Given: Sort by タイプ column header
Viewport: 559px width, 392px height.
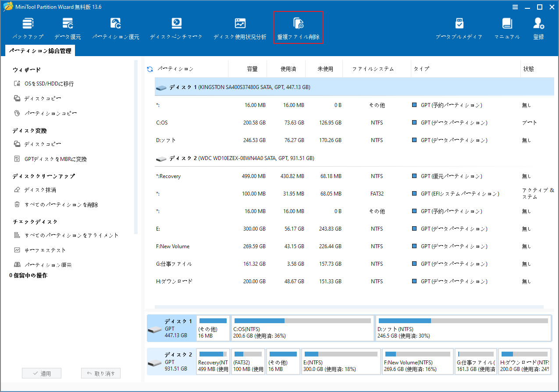Looking at the screenshot, I should click(x=421, y=69).
